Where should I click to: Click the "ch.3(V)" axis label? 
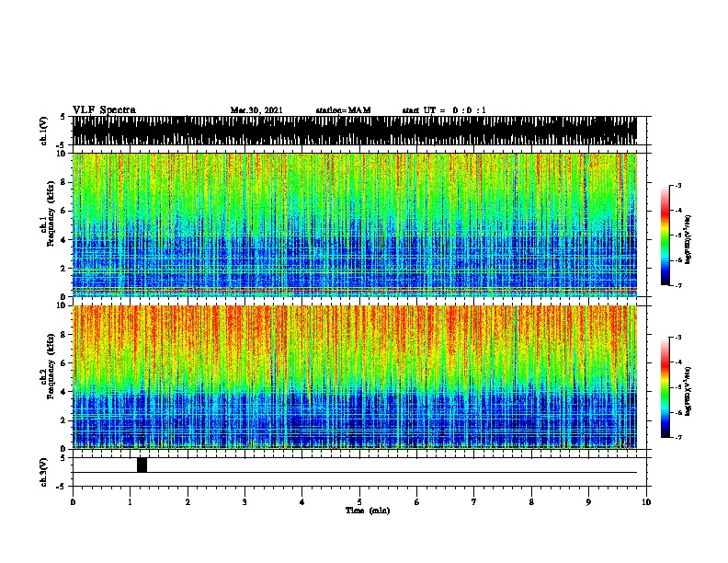44,472
